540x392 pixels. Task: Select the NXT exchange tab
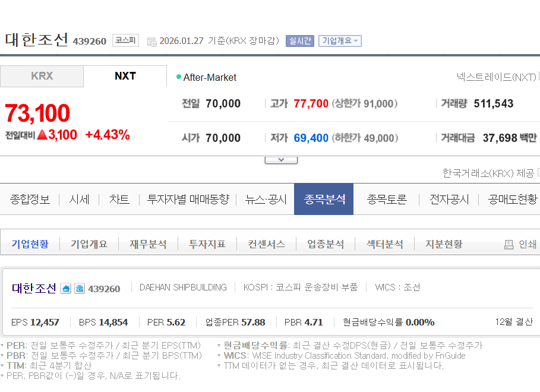coord(125,76)
